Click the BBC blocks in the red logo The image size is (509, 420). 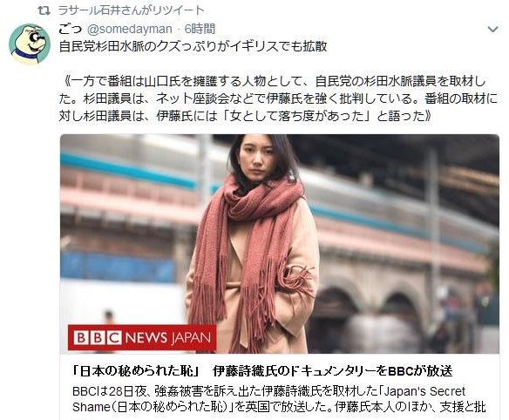coord(98,337)
